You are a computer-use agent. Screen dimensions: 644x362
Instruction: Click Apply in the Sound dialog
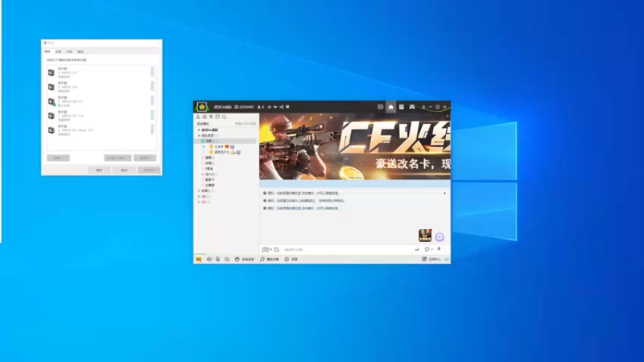pyautogui.click(x=149, y=170)
